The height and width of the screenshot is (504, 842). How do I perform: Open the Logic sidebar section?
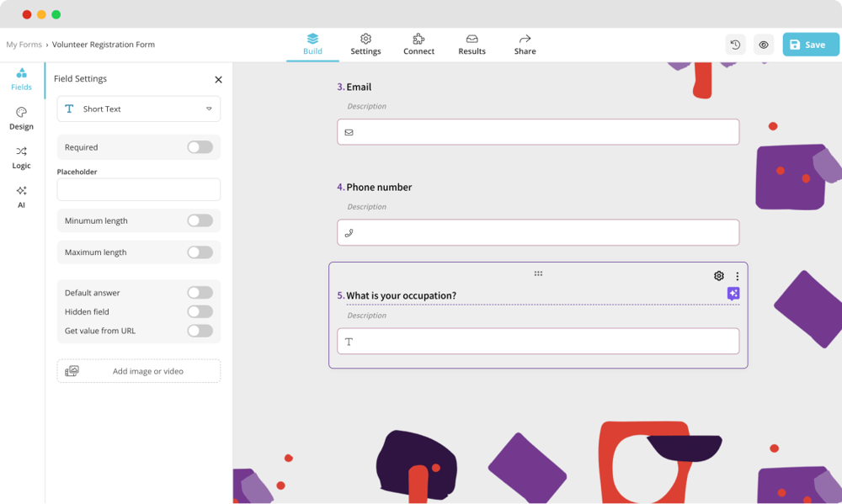click(x=21, y=157)
